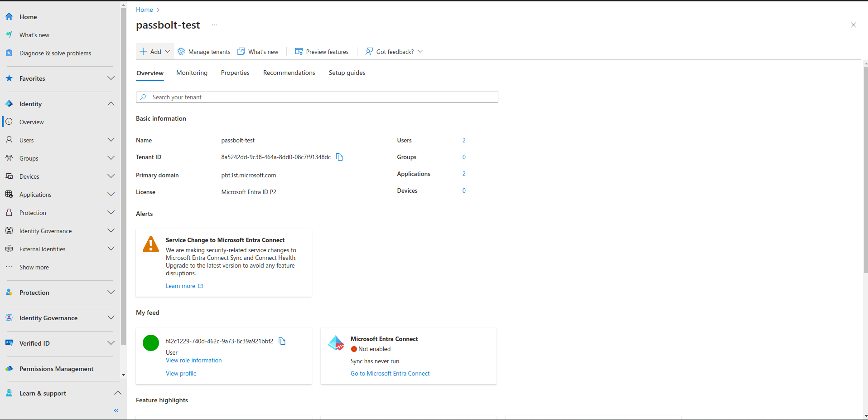Click the Protection padlock icon under Identity
Viewport: 868px width, 420px height.
[9, 213]
